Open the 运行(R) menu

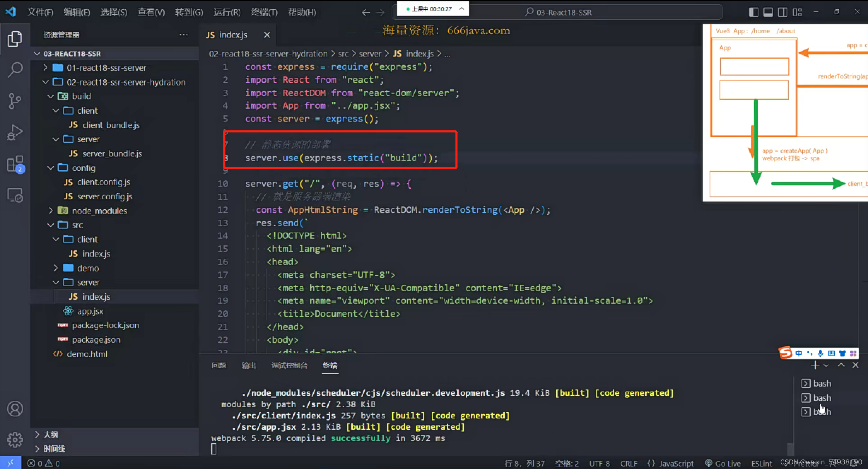(x=227, y=12)
